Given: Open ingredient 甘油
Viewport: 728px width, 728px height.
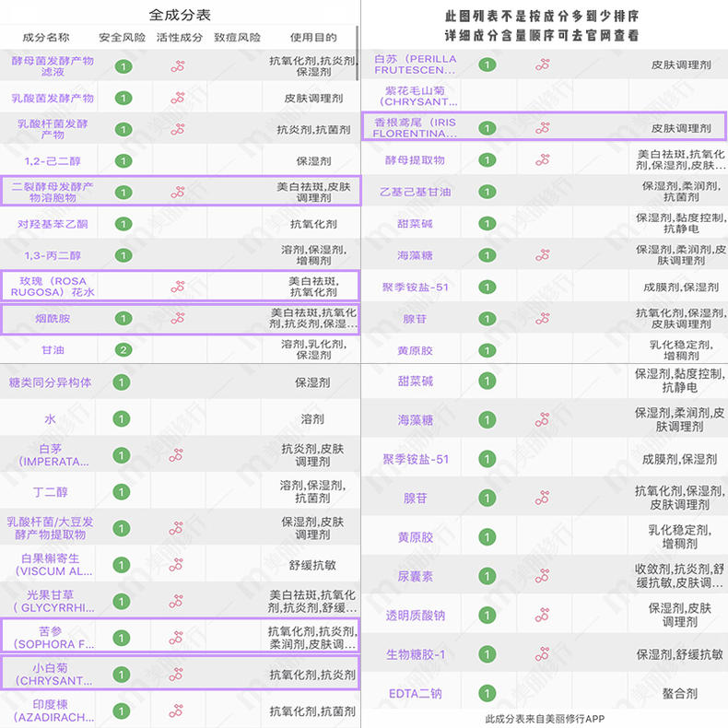Looking at the screenshot, I should 53,350.
